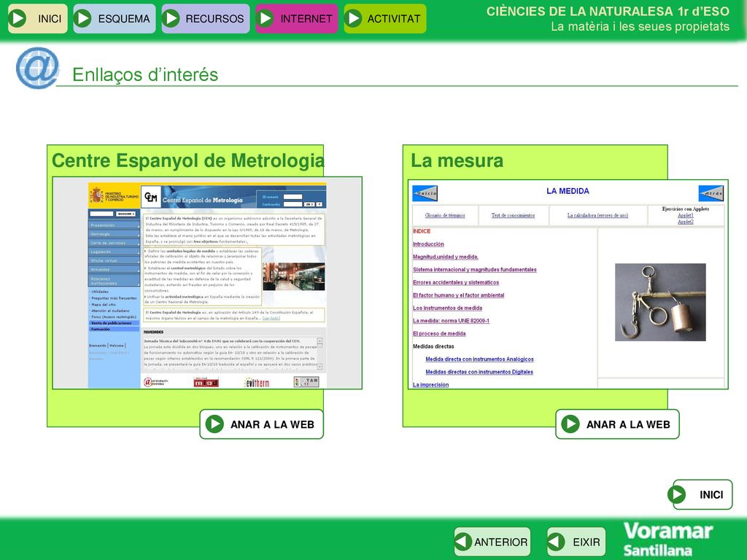Click the Voramar Santillana logo
This screenshot has height=560, width=747.
pos(668,539)
